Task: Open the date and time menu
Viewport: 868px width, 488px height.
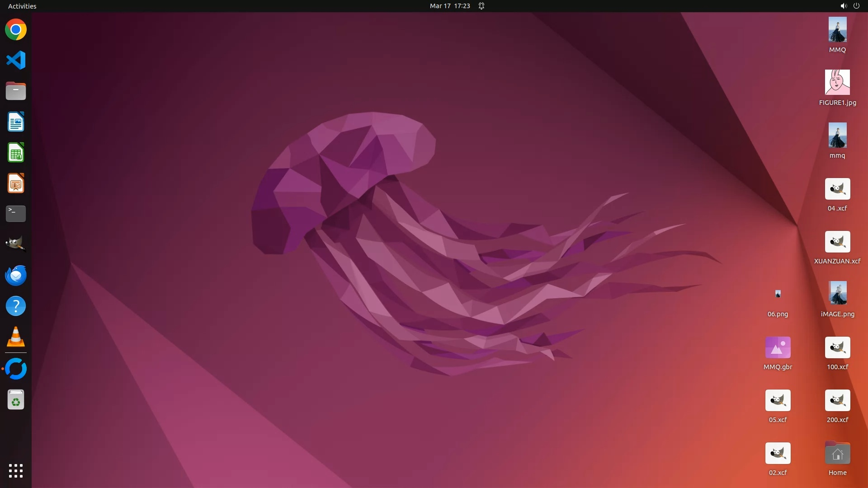Action: coord(449,6)
